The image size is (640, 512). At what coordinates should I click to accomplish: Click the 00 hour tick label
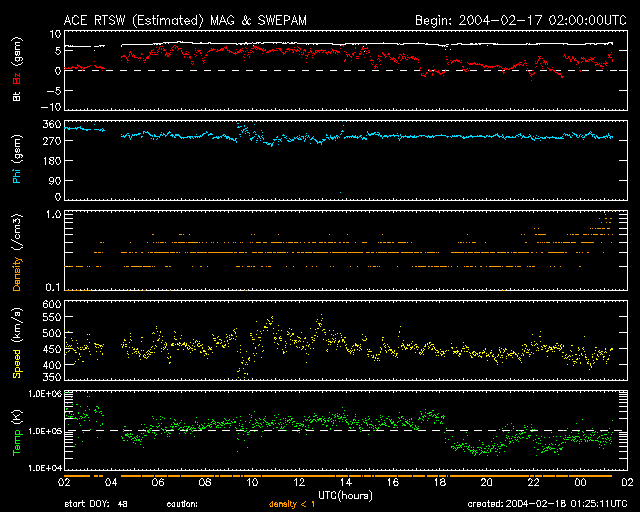click(x=580, y=482)
